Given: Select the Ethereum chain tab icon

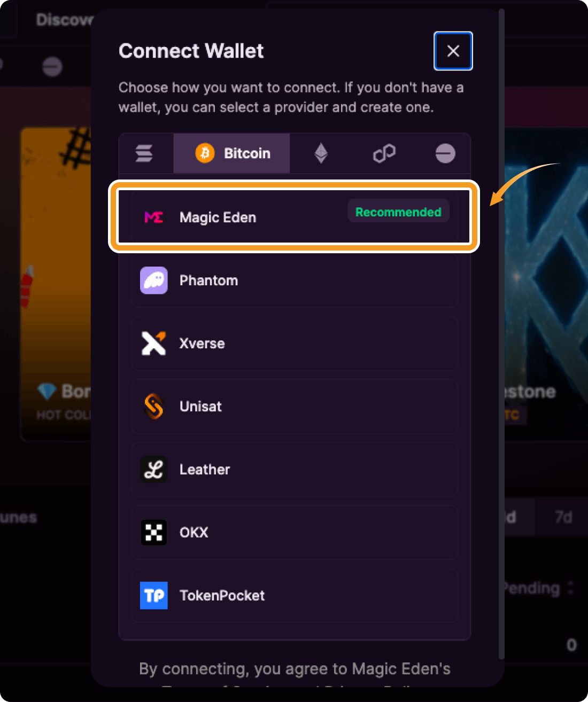Looking at the screenshot, I should [x=321, y=153].
